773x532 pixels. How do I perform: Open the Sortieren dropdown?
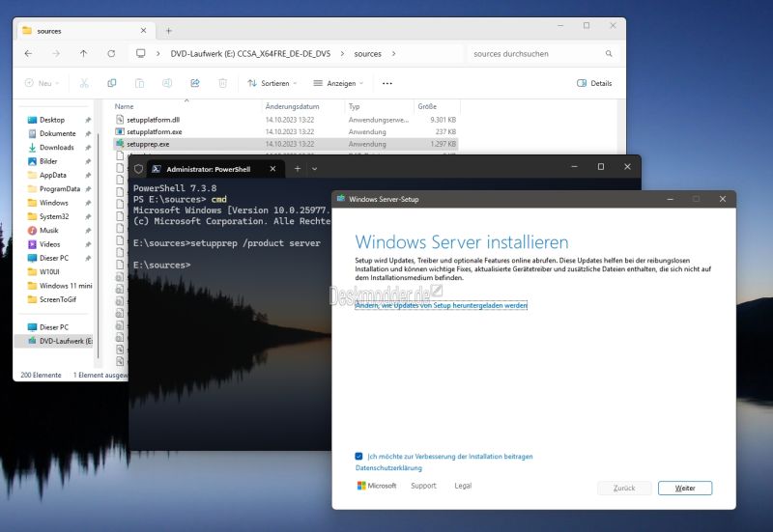(273, 83)
